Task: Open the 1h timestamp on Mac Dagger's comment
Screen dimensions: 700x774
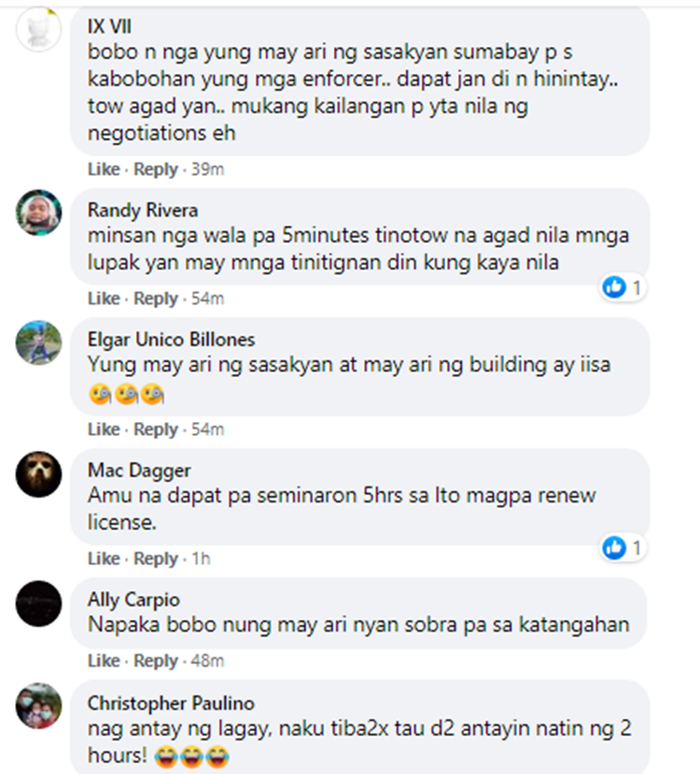Action: coord(201,558)
